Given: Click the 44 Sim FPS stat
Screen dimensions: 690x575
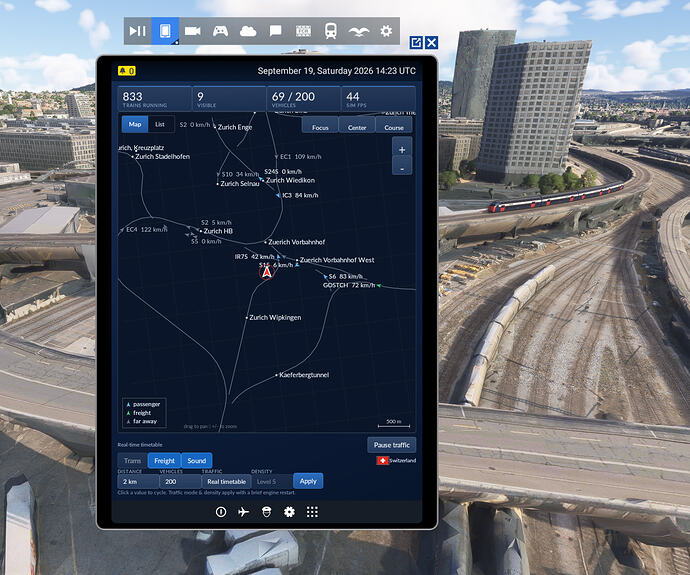Looking at the screenshot, I should 378,99.
